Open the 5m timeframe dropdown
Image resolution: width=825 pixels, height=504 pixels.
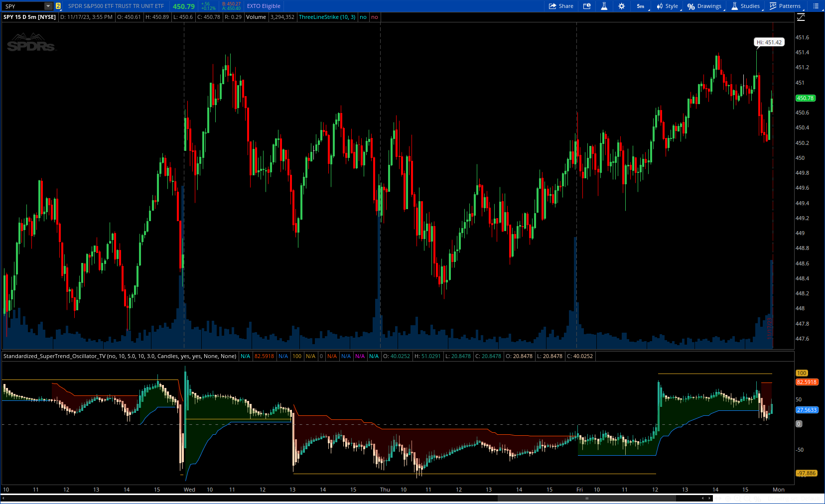pos(641,6)
